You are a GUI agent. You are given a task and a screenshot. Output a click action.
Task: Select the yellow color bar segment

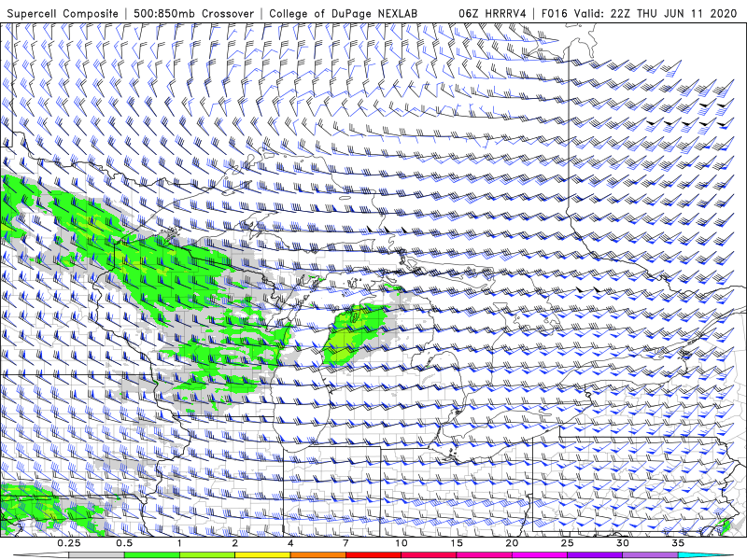[262, 555]
